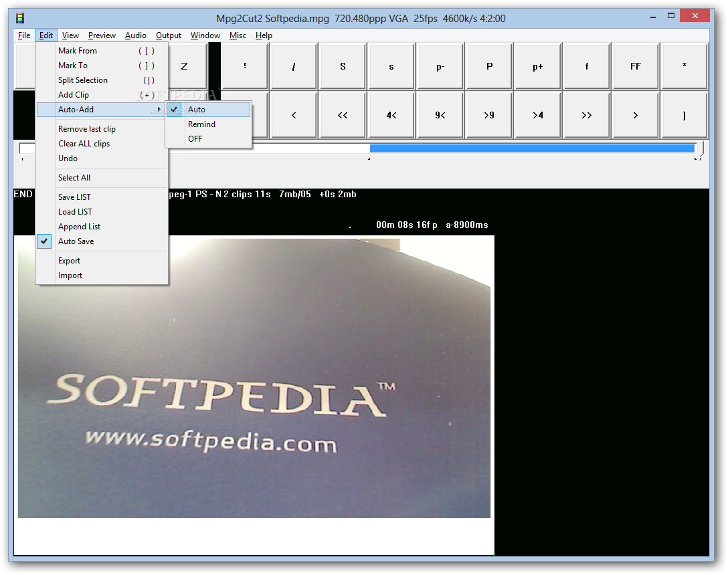728x575 pixels.
Task: Choose Add Clip
Action: pyautogui.click(x=102, y=95)
